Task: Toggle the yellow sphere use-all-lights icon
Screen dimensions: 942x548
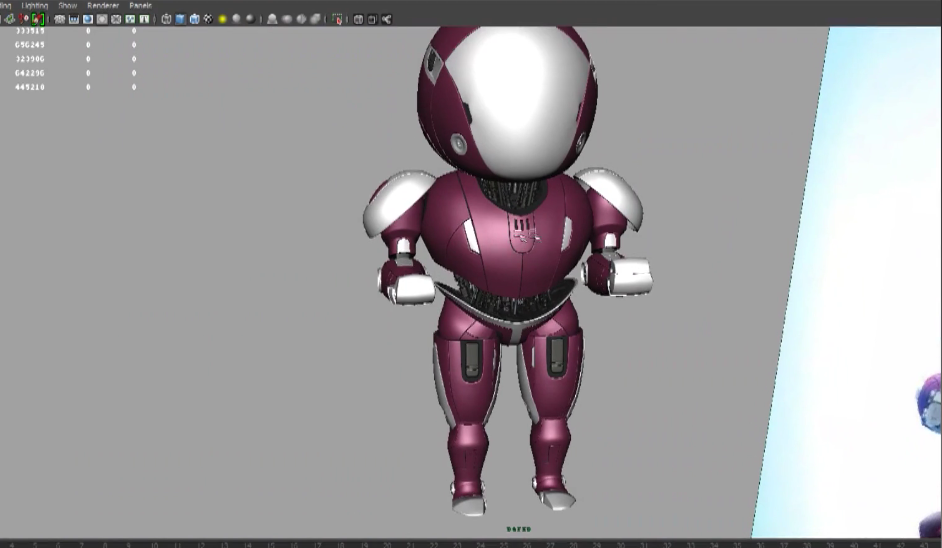Action: [223, 19]
